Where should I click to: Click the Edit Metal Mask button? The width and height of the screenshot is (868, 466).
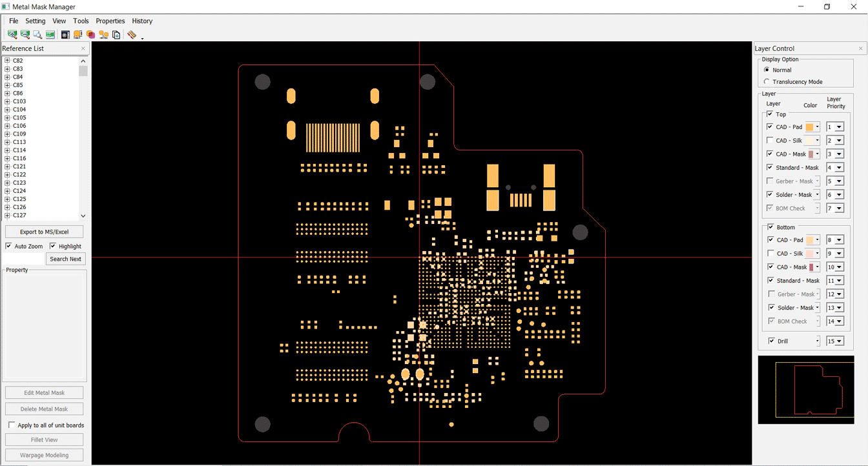pos(45,392)
